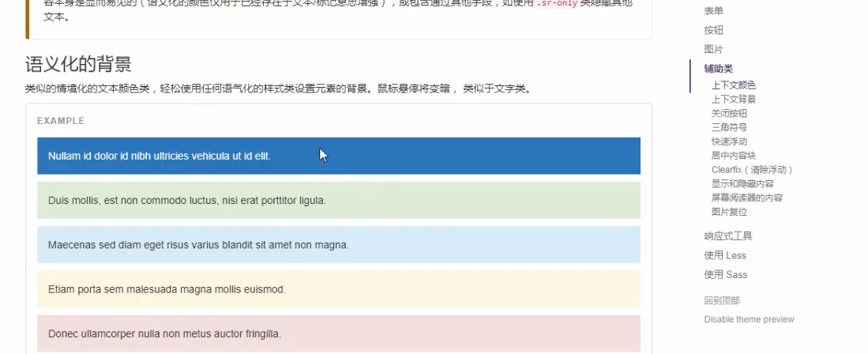868x354 pixels.
Task: Open the 使用 Sass link
Action: [726, 275]
